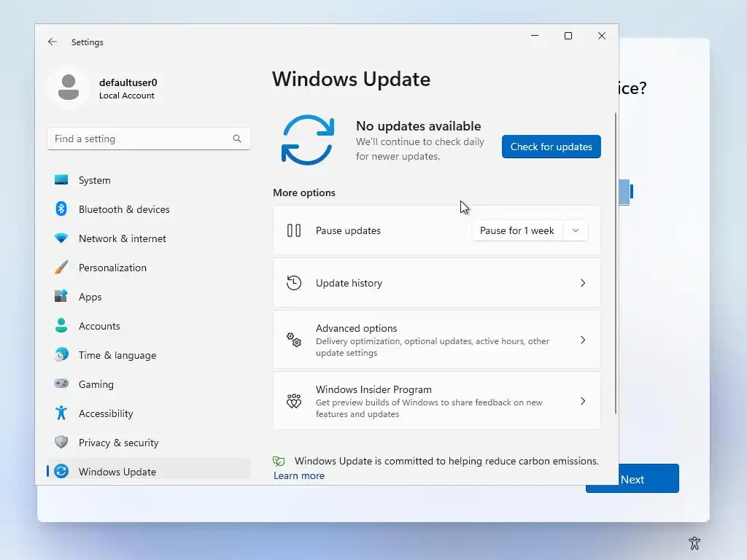Open Advanced options chevron
This screenshot has height=560, width=747.
[583, 340]
